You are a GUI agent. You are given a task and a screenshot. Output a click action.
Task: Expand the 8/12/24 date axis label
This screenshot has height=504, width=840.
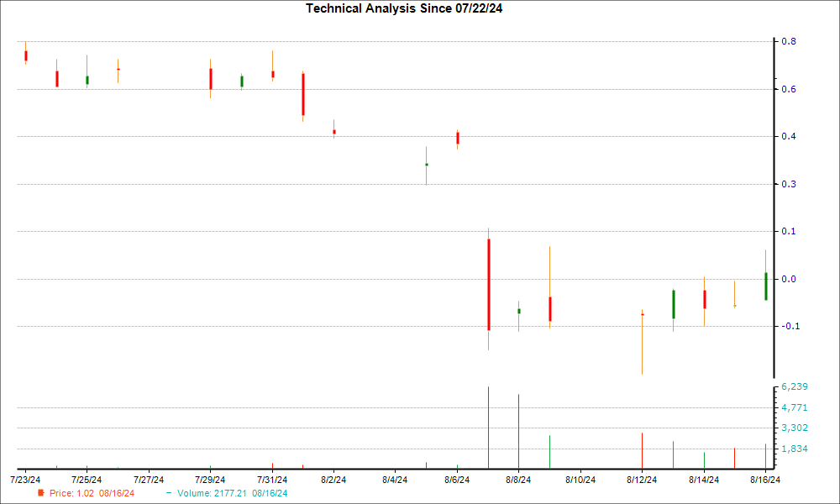[x=642, y=477]
